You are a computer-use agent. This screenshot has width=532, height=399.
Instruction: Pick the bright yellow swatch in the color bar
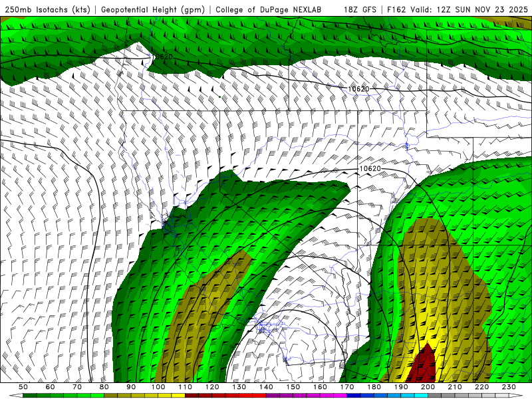[178, 396]
